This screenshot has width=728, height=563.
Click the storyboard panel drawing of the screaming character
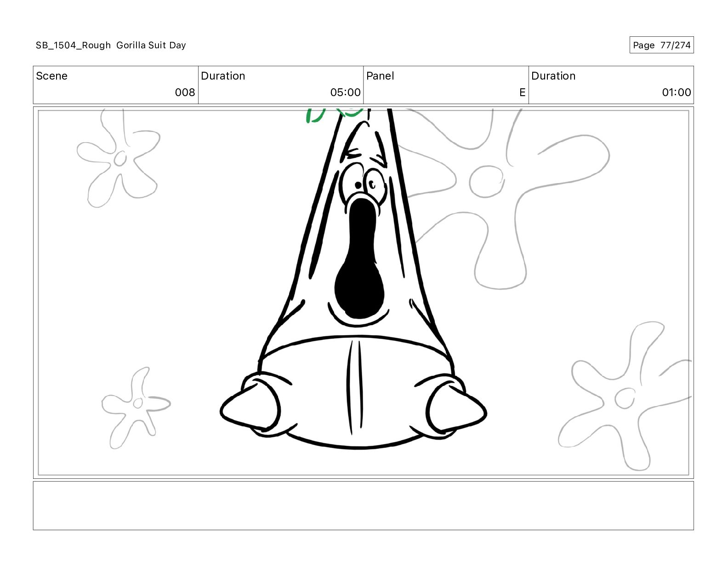coord(363,293)
